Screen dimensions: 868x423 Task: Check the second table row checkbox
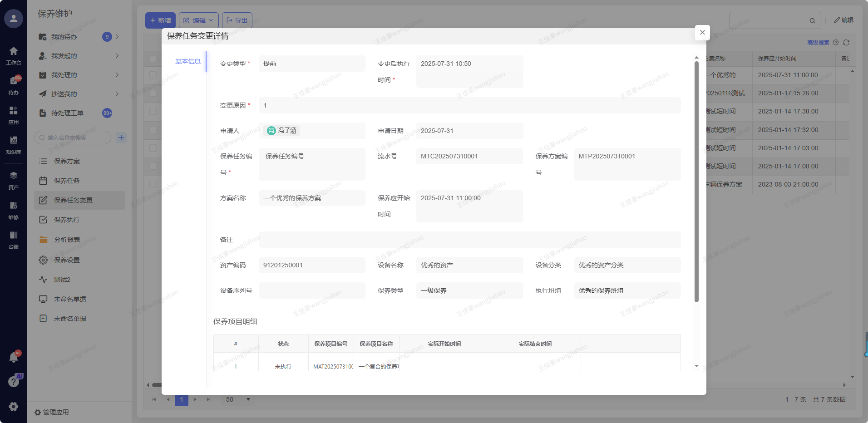(x=153, y=93)
